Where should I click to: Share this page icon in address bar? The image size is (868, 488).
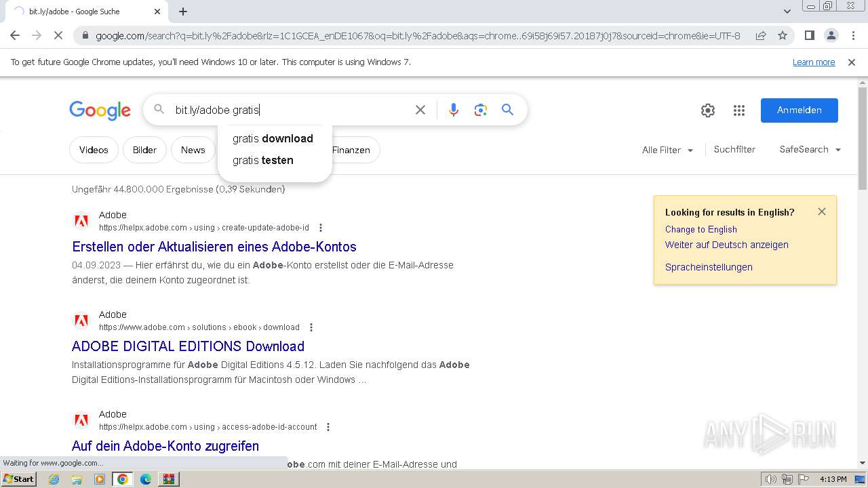point(761,35)
